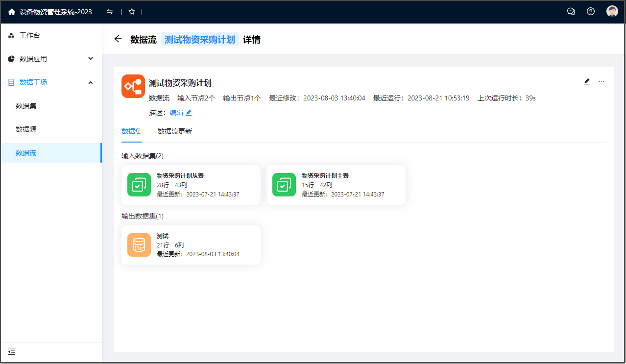Viewport: 626px width, 364px height.
Task: Open the chat message icon
Action: 571,12
